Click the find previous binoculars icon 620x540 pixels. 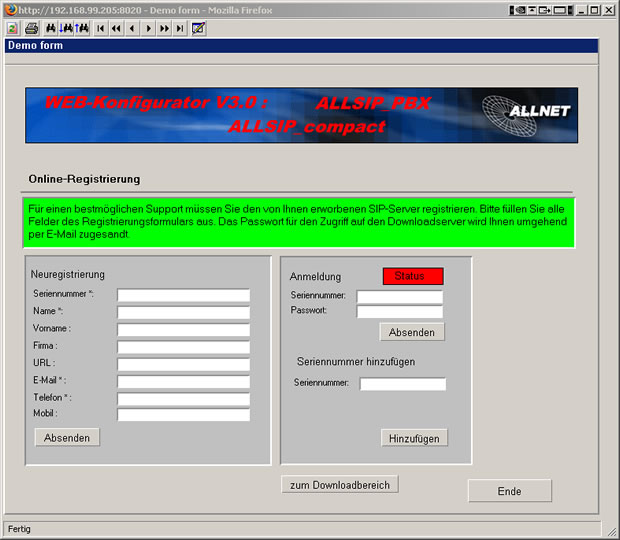click(82, 28)
